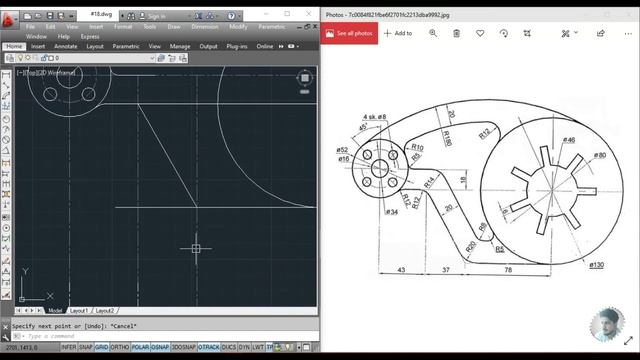Toggle DYN dynamic input in status bar
The image size is (640, 360).
point(244,347)
